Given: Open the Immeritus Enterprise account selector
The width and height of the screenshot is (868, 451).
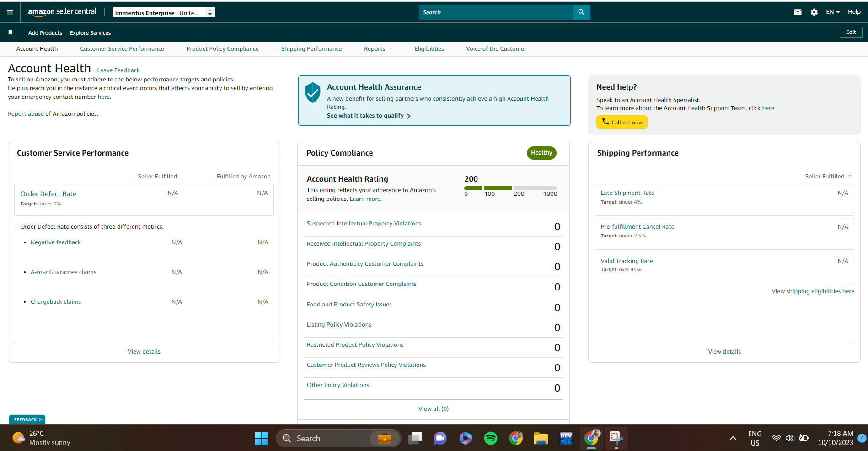Looking at the screenshot, I should click(164, 12).
